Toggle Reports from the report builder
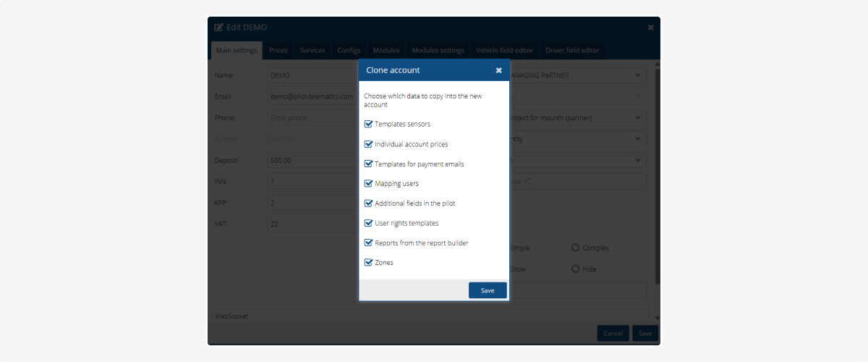This screenshot has height=362, width=868. (x=368, y=243)
